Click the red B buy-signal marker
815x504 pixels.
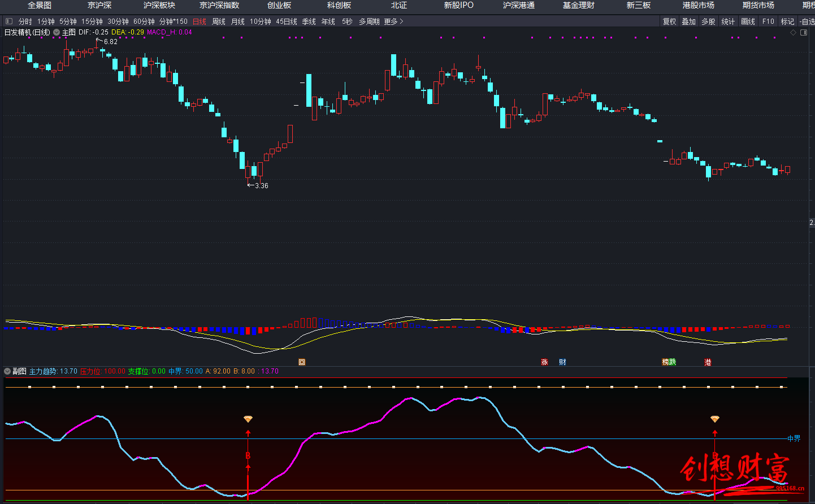click(248, 455)
